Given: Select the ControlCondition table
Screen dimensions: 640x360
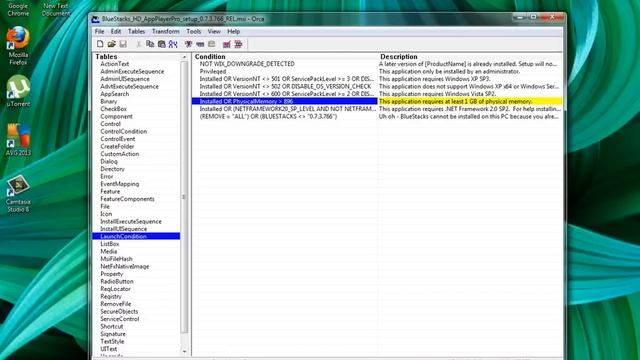Looking at the screenshot, I should (x=124, y=131).
